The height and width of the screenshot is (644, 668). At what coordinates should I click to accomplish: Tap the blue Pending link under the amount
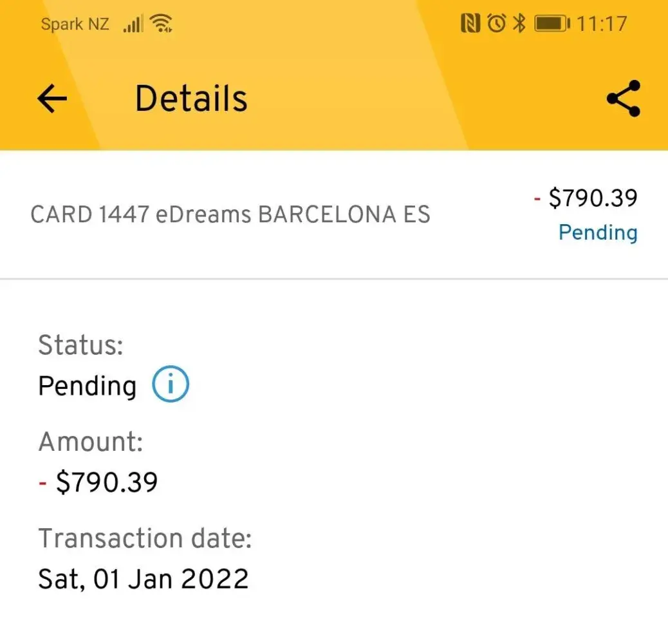(597, 232)
